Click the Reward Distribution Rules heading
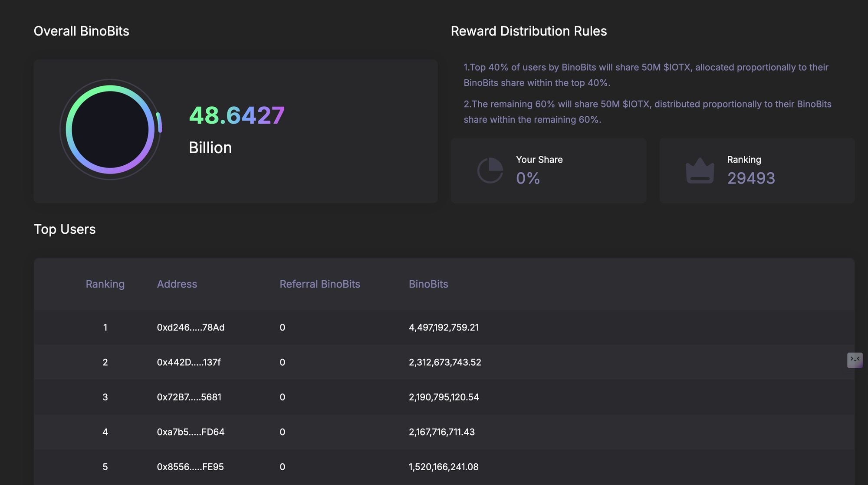 [x=528, y=31]
